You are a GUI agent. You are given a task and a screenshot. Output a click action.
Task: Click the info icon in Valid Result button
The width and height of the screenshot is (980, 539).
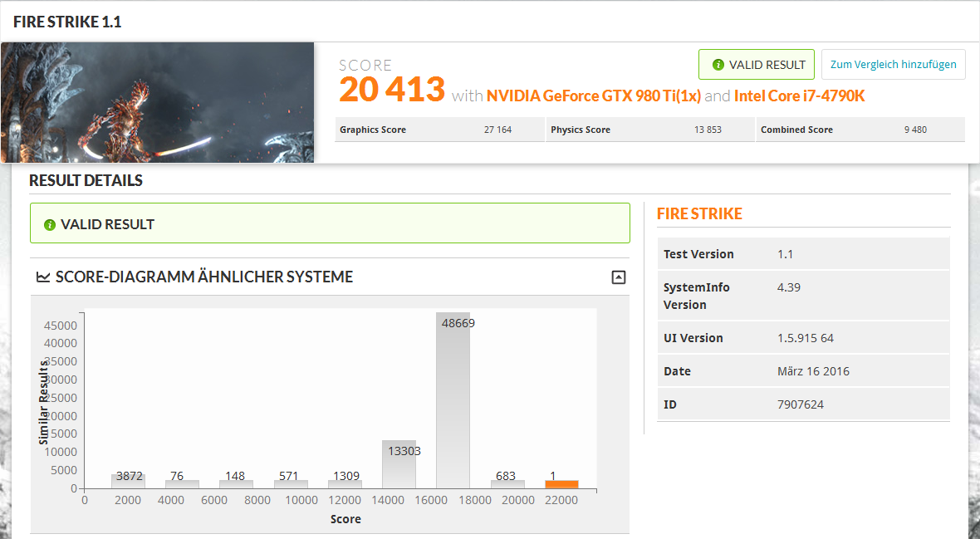(718, 65)
